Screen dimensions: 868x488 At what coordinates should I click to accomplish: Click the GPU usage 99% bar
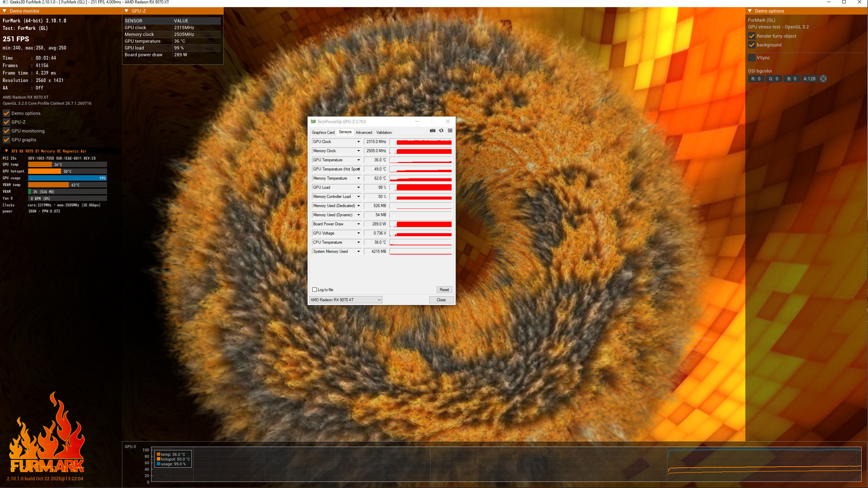67,178
